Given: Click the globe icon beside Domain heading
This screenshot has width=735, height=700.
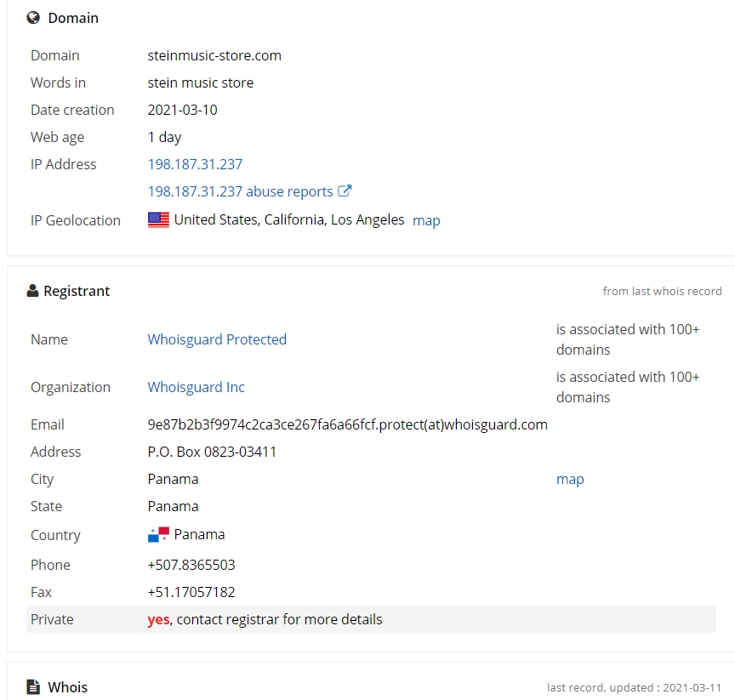Looking at the screenshot, I should (x=33, y=18).
